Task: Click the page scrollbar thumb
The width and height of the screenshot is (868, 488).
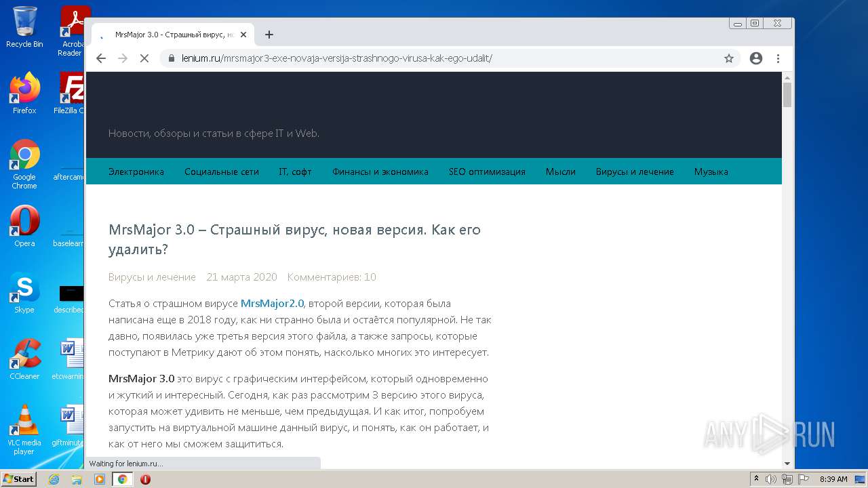Action: (x=787, y=95)
